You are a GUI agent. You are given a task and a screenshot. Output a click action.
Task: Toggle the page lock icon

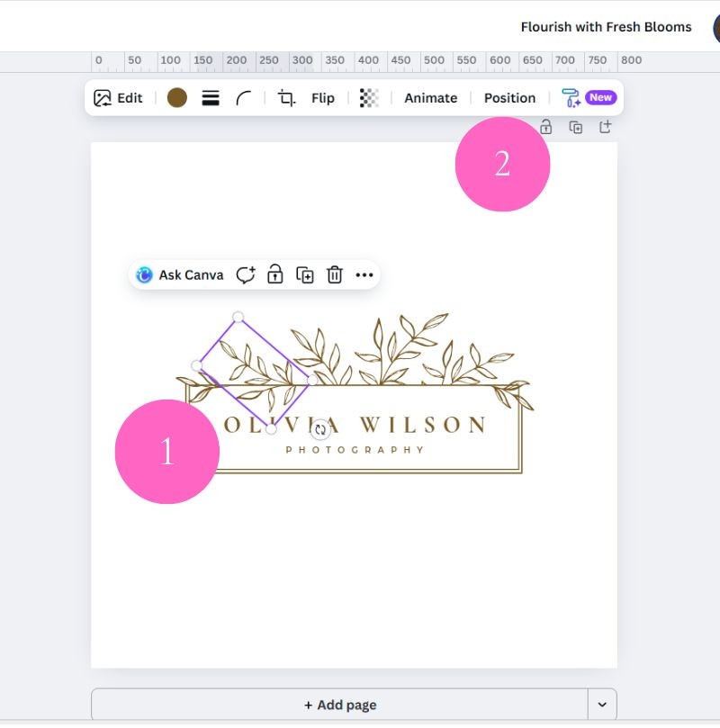tap(545, 127)
